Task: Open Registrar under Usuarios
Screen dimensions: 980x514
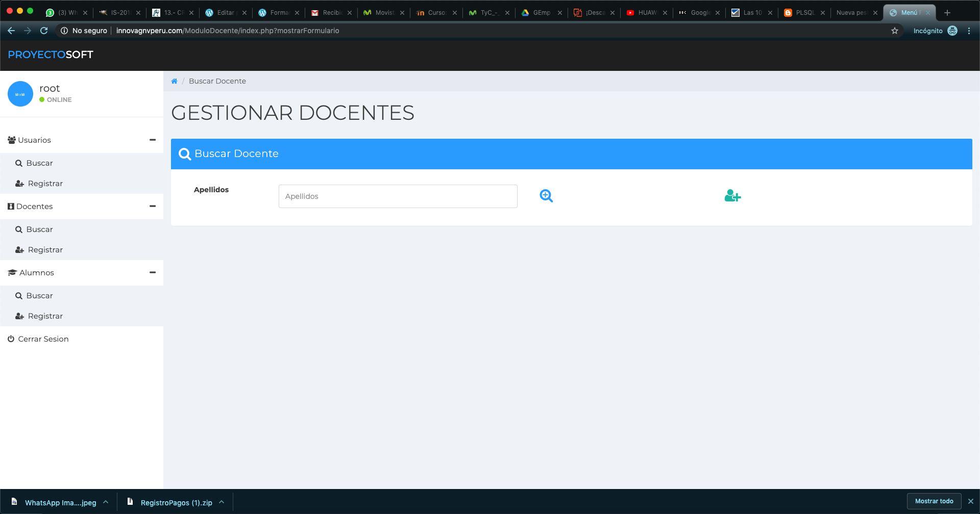Action: coord(45,184)
